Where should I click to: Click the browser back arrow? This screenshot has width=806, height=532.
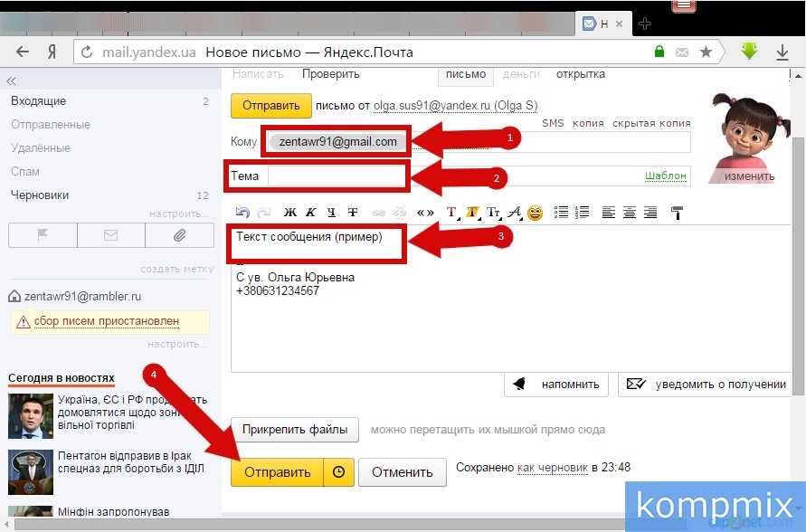pyautogui.click(x=22, y=52)
